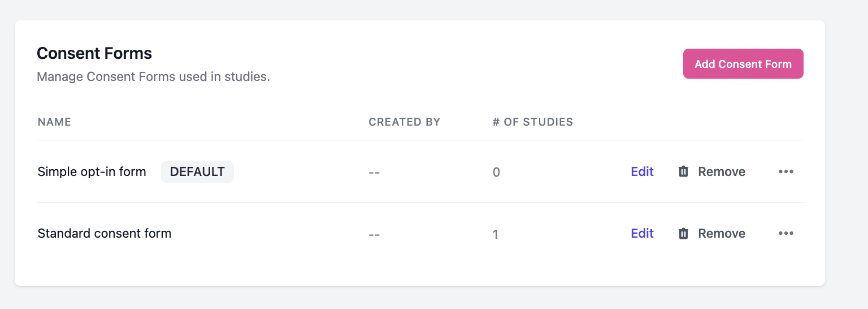Click the Manage Consent Forms description text
Image resolution: width=868 pixels, height=309 pixels.
(x=153, y=76)
